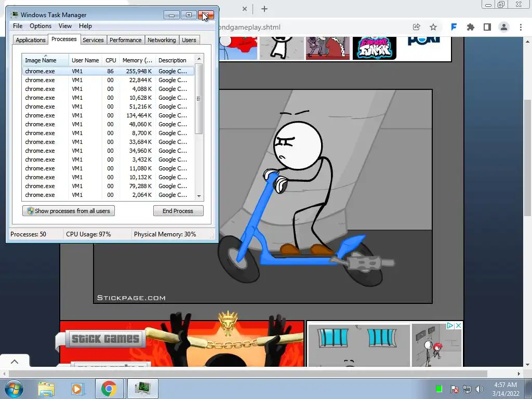The image size is (532, 399).
Task: Click the blue F extension icon
Action: (454, 27)
